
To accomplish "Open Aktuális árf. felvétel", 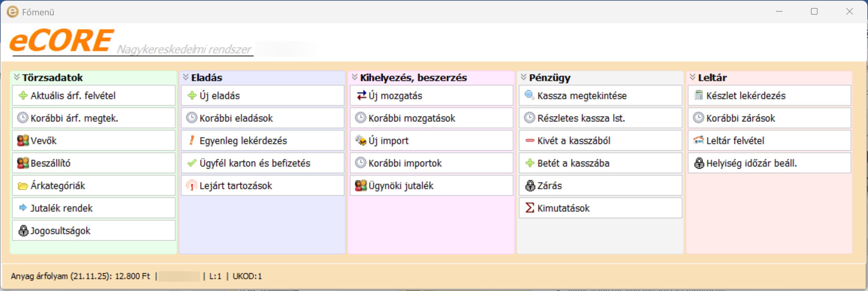I will coord(94,96).
